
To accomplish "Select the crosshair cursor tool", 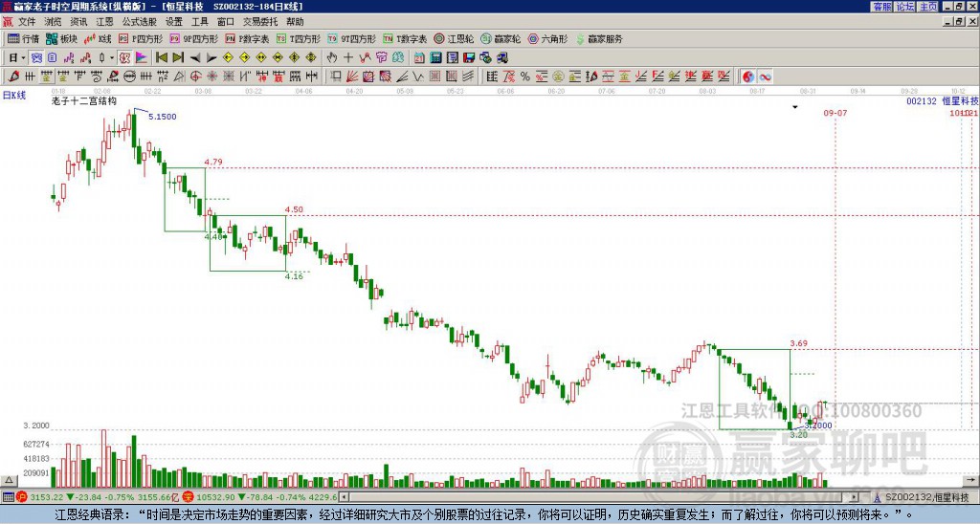I will coord(348,57).
